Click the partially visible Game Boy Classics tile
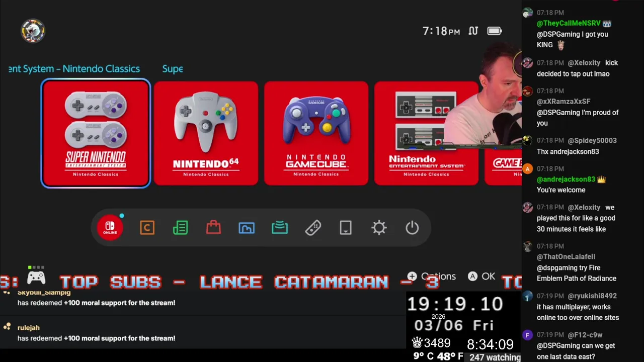The height and width of the screenshot is (362, 644). [x=503, y=134]
